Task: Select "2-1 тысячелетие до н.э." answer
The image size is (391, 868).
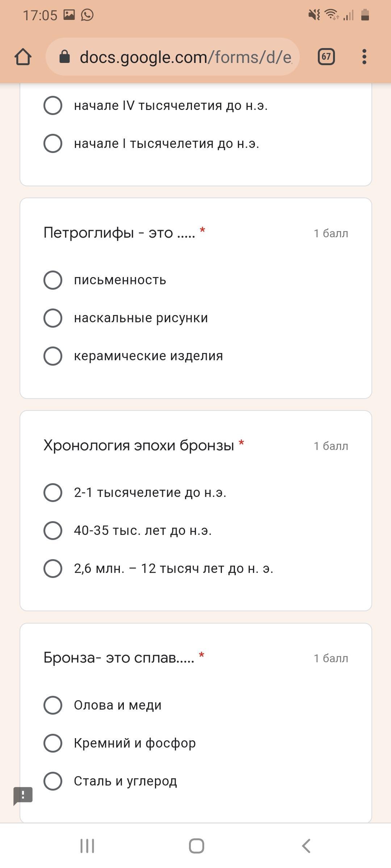Action: [53, 493]
